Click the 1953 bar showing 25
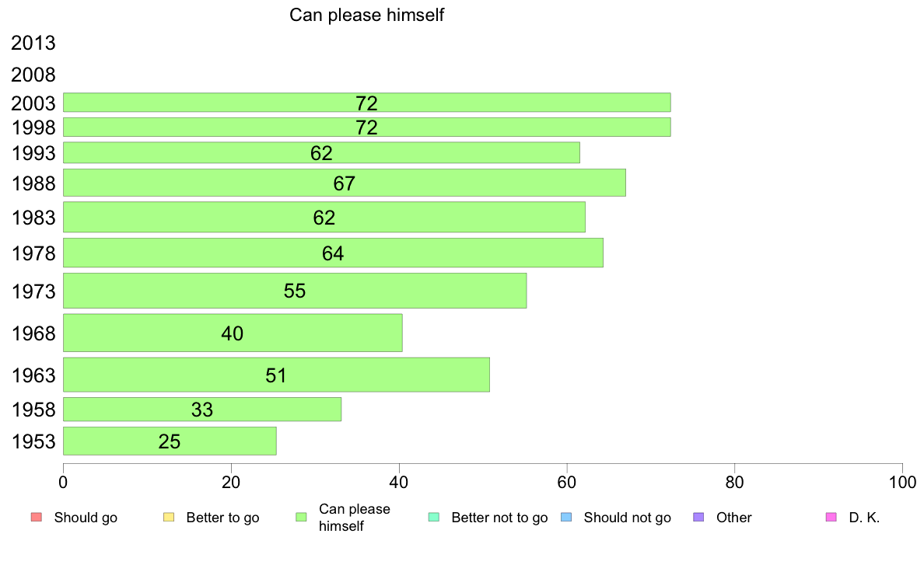 click(170, 441)
